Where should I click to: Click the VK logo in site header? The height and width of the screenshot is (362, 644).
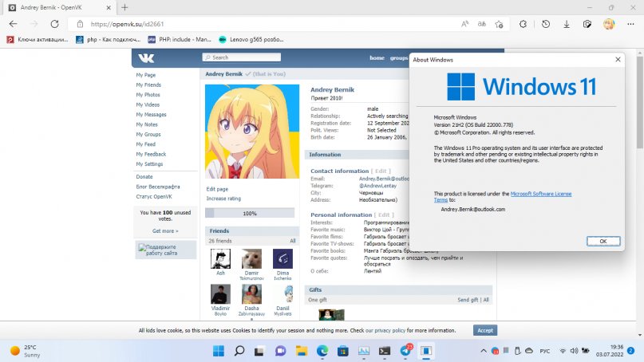coord(146,58)
